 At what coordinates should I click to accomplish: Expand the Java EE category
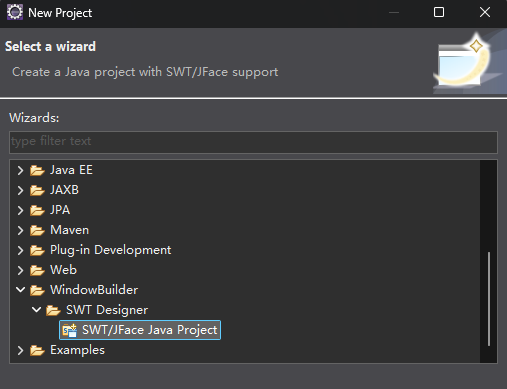(20, 170)
